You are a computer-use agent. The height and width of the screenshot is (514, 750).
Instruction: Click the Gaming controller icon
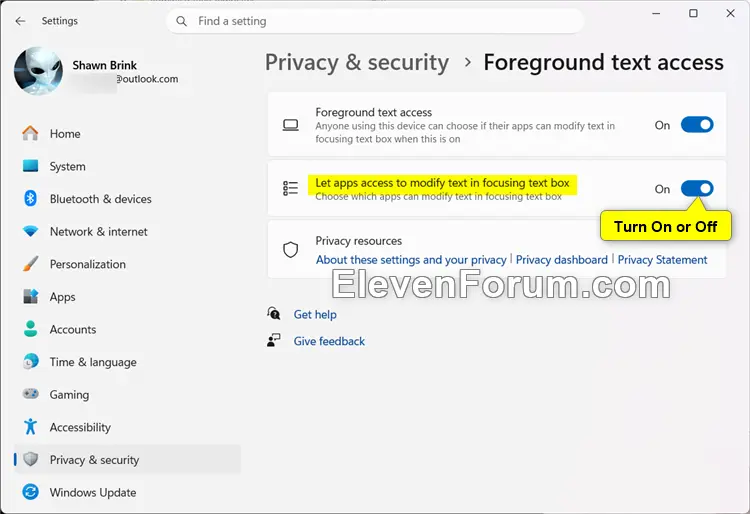[30, 394]
